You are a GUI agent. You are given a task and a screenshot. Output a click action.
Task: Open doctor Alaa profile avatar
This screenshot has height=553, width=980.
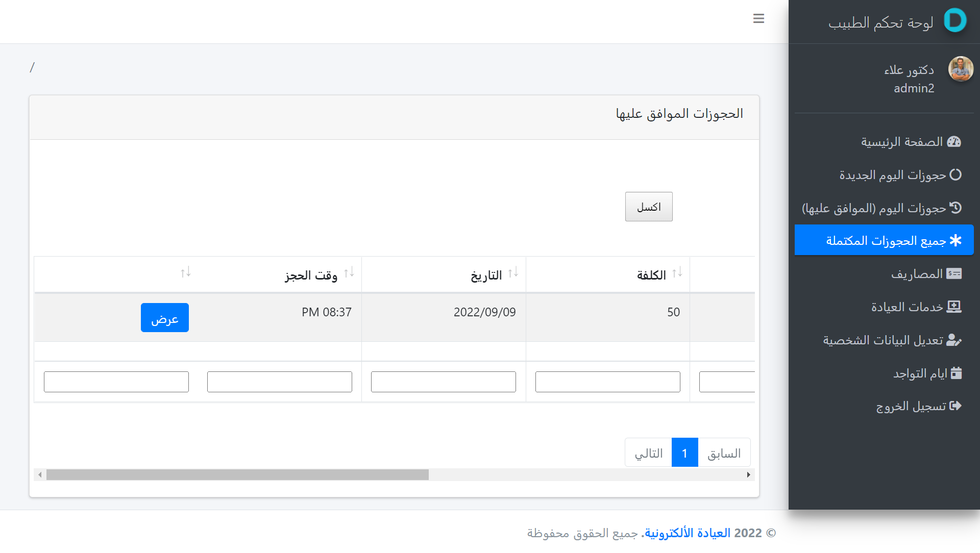tap(961, 69)
